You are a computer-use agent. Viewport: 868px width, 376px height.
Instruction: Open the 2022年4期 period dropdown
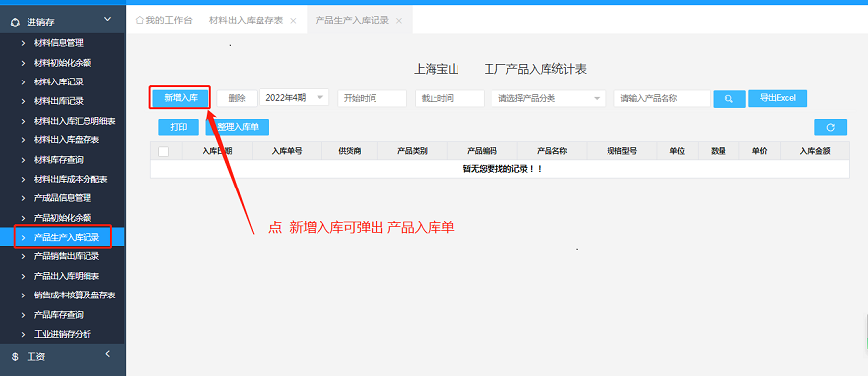[x=294, y=98]
